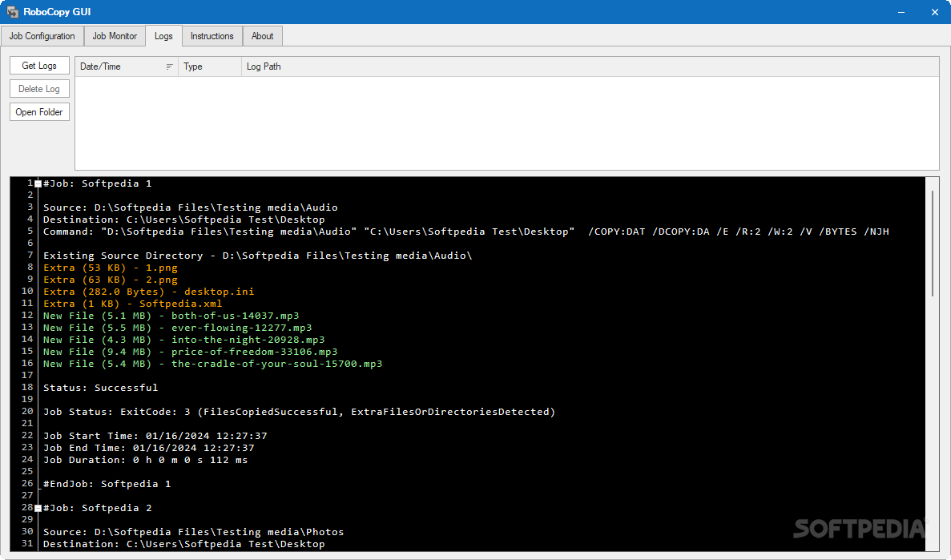Open the Instructions tab
Screen dimensions: 951x560
[x=212, y=36]
